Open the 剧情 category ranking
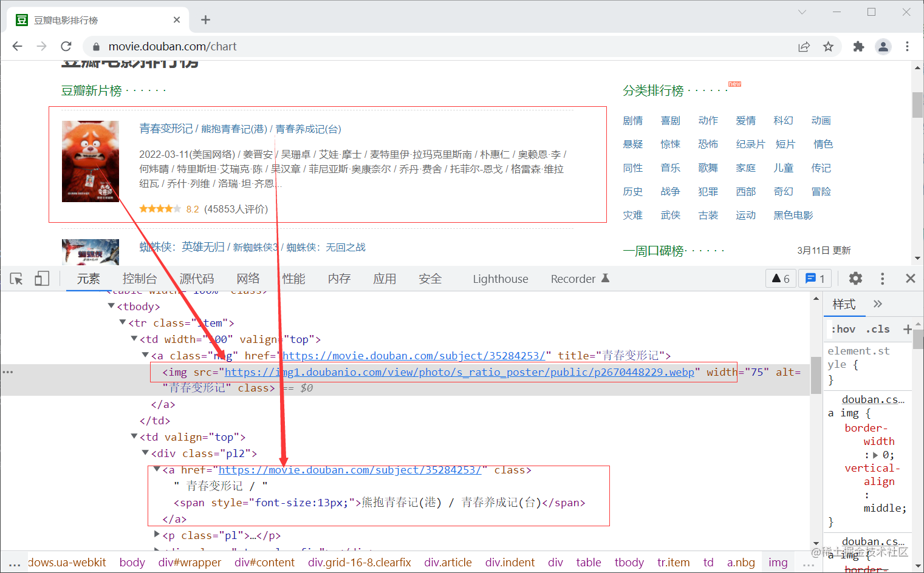This screenshot has height=573, width=924. point(633,121)
